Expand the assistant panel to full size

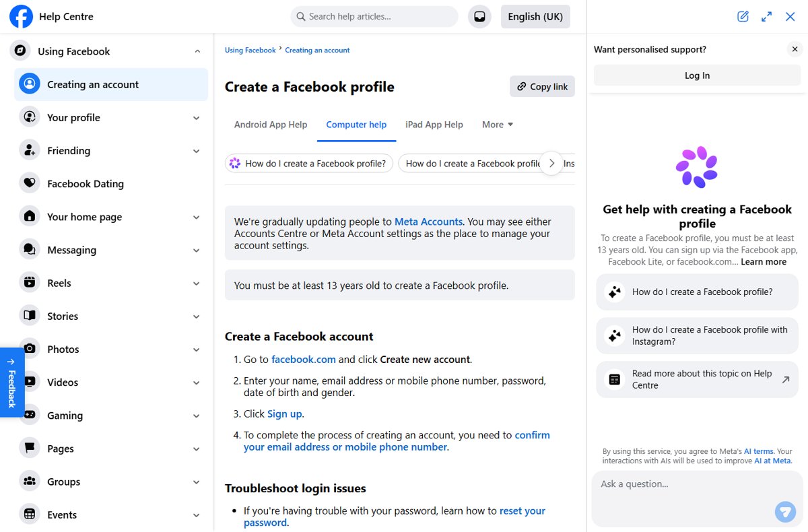(766, 17)
